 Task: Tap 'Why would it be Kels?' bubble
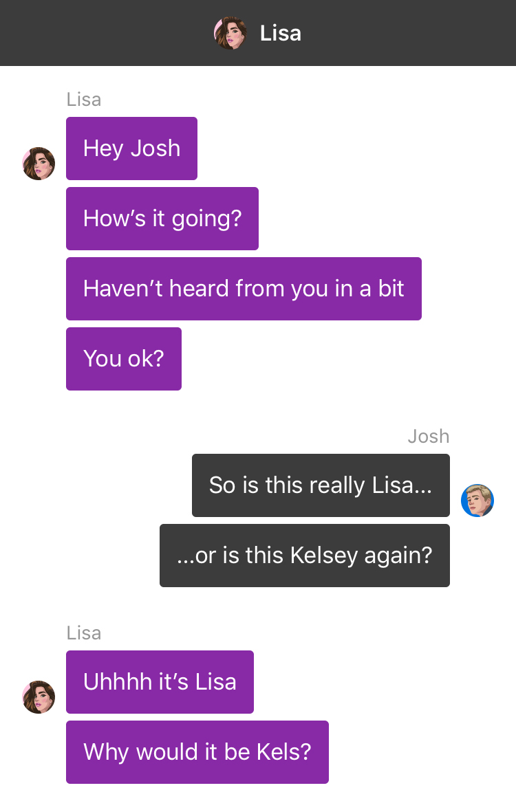pos(197,752)
